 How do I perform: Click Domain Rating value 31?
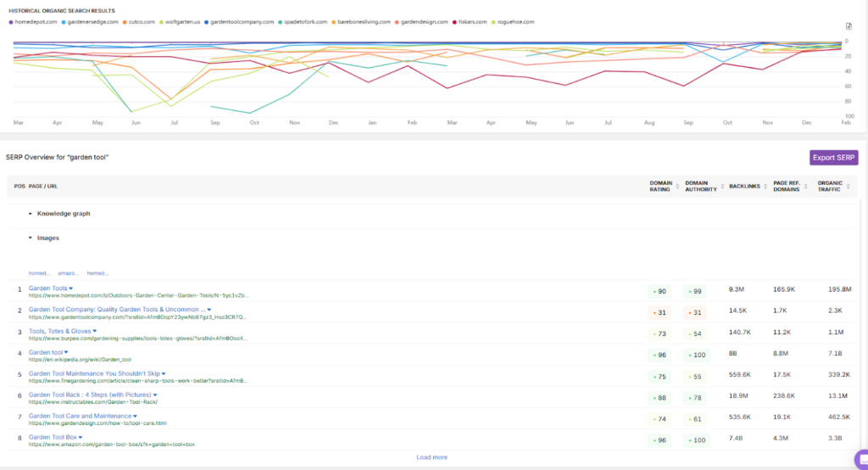point(659,312)
